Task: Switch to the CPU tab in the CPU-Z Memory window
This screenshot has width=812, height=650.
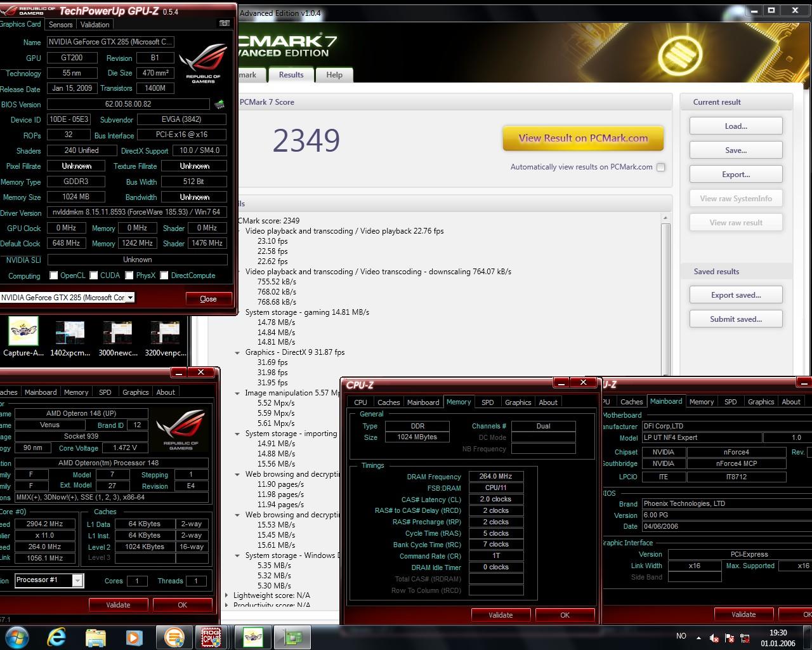Action: (x=360, y=402)
